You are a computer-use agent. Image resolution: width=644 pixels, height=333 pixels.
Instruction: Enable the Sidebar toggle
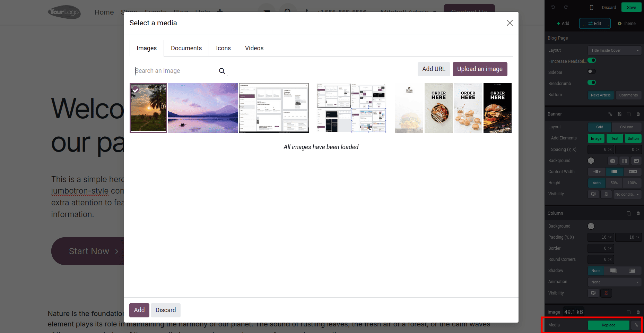tap(591, 71)
